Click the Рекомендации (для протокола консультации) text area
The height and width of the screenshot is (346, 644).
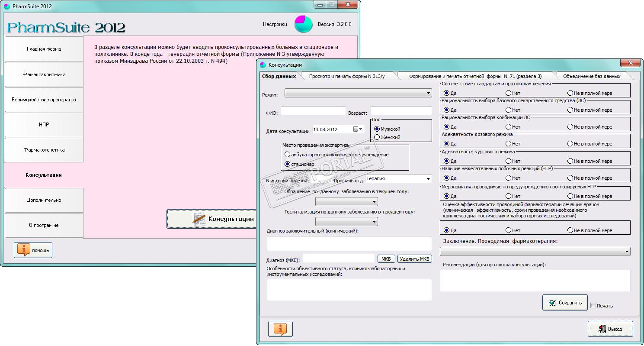click(x=535, y=281)
